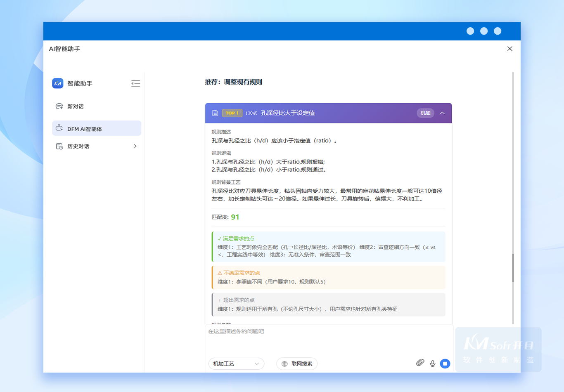Screen dimensions: 564x392
Task: Activate microphone voice input
Action: pos(432,364)
